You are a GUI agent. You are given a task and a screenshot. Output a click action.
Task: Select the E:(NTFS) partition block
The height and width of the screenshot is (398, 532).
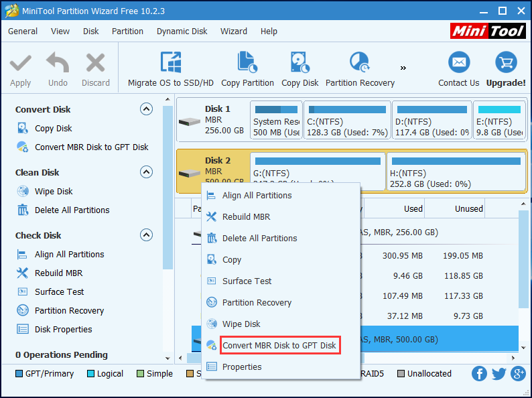(499, 120)
